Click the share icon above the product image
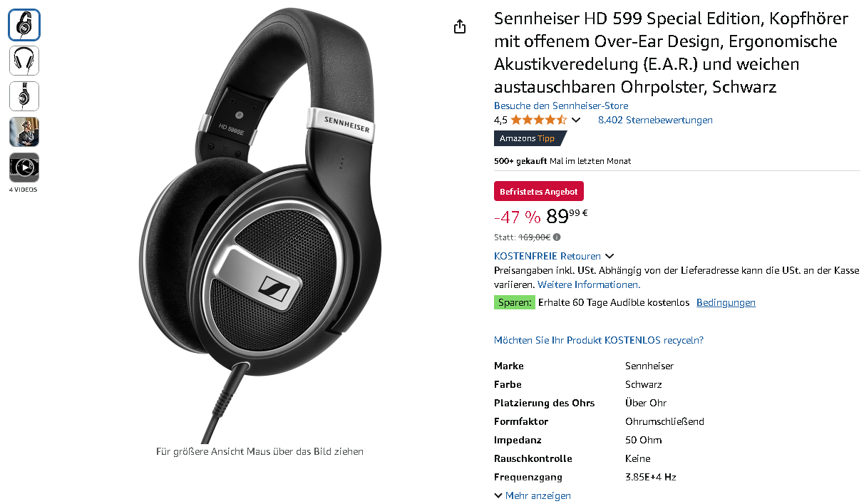This screenshot has height=504, width=864. point(460,26)
